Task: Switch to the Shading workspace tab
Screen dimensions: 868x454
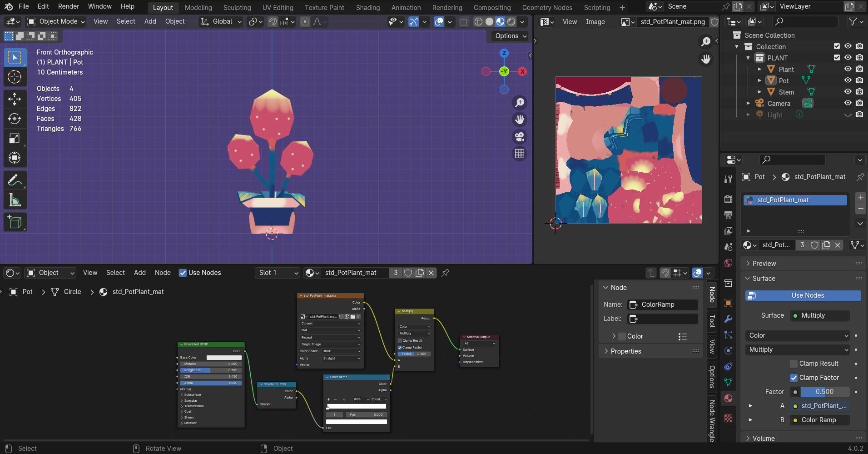Action: [367, 7]
